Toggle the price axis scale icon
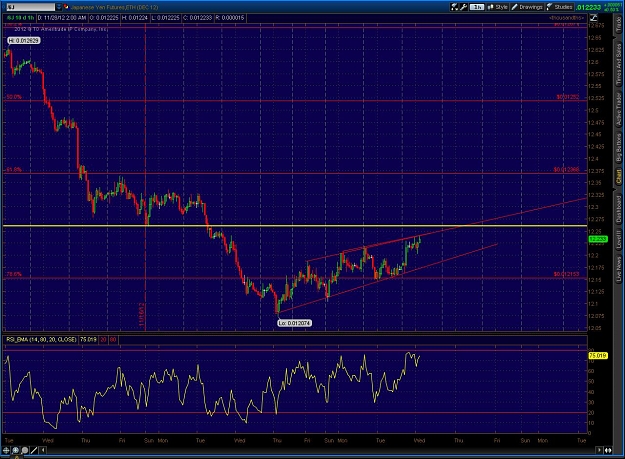The width and height of the screenshot is (625, 459). click(594, 18)
